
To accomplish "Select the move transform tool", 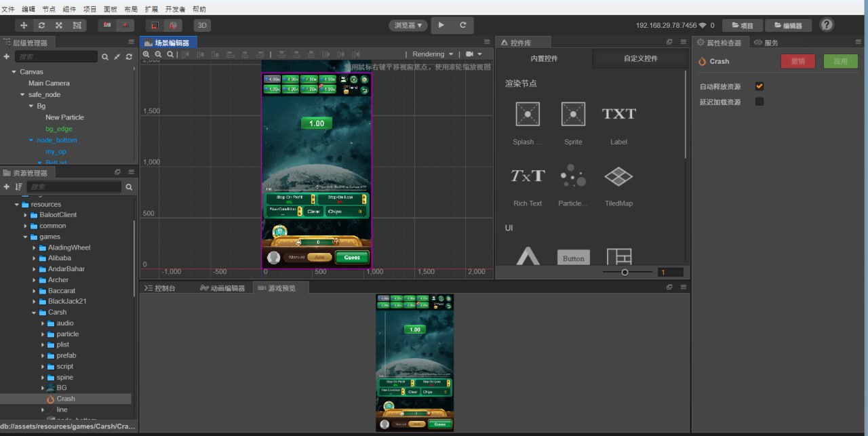I will [x=24, y=25].
